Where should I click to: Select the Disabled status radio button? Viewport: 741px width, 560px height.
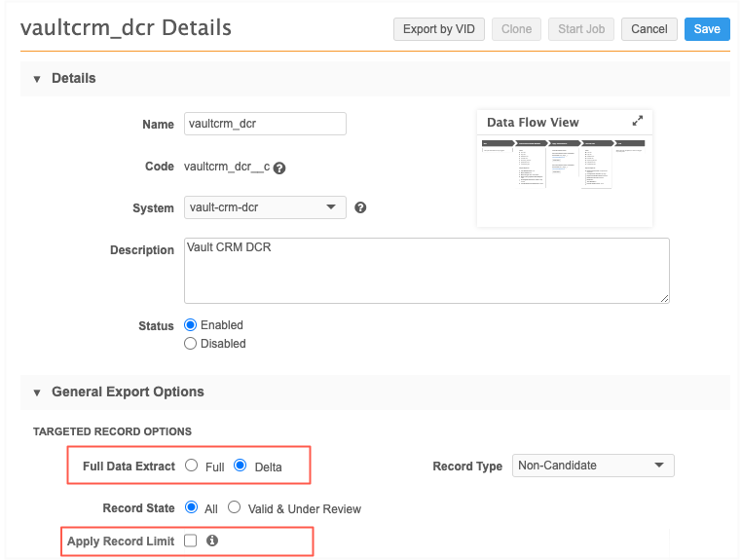tap(191, 344)
